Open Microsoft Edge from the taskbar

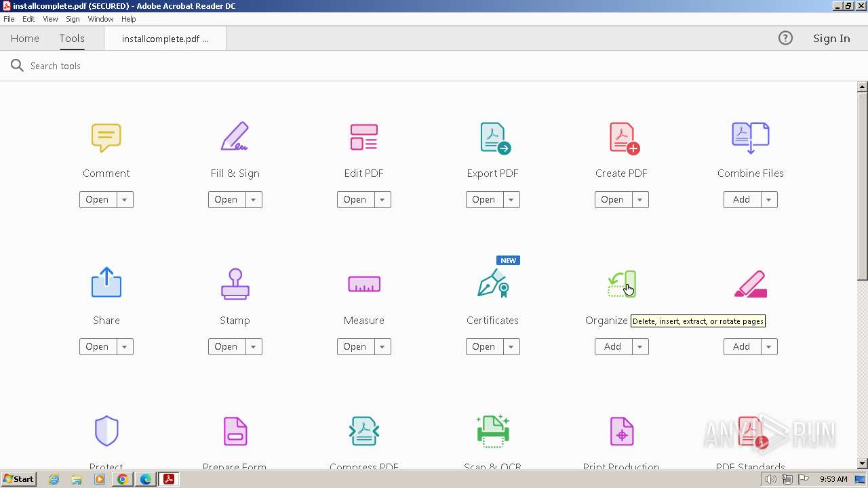[146, 479]
